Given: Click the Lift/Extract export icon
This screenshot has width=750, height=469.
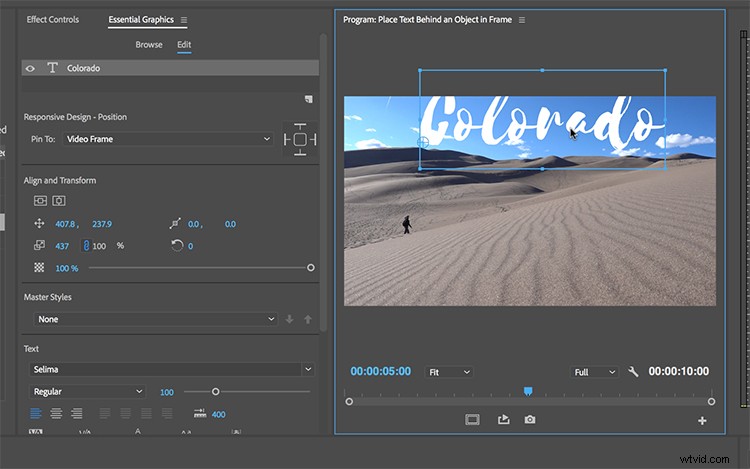Looking at the screenshot, I should coord(503,419).
